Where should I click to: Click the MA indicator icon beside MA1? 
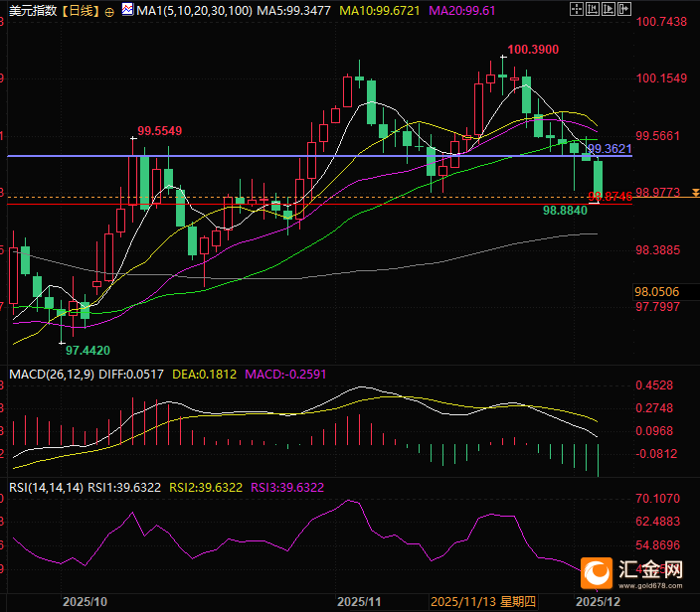click(126, 12)
